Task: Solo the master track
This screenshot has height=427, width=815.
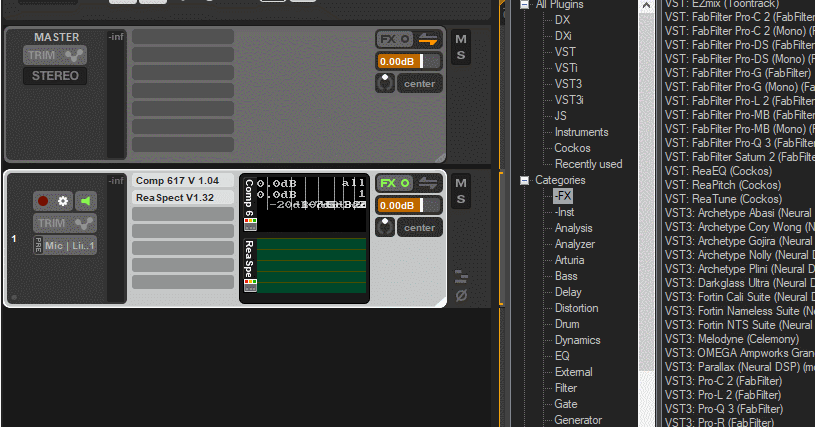Action: pos(461,55)
